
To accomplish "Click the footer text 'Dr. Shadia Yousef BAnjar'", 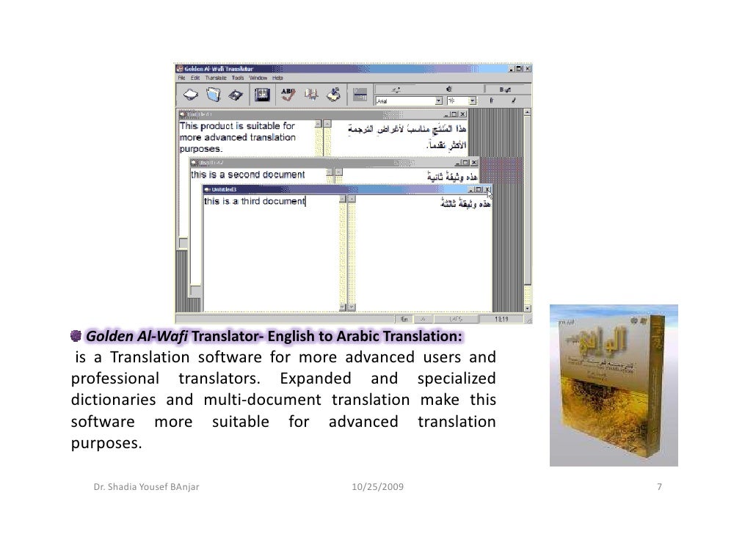I will (146, 487).
